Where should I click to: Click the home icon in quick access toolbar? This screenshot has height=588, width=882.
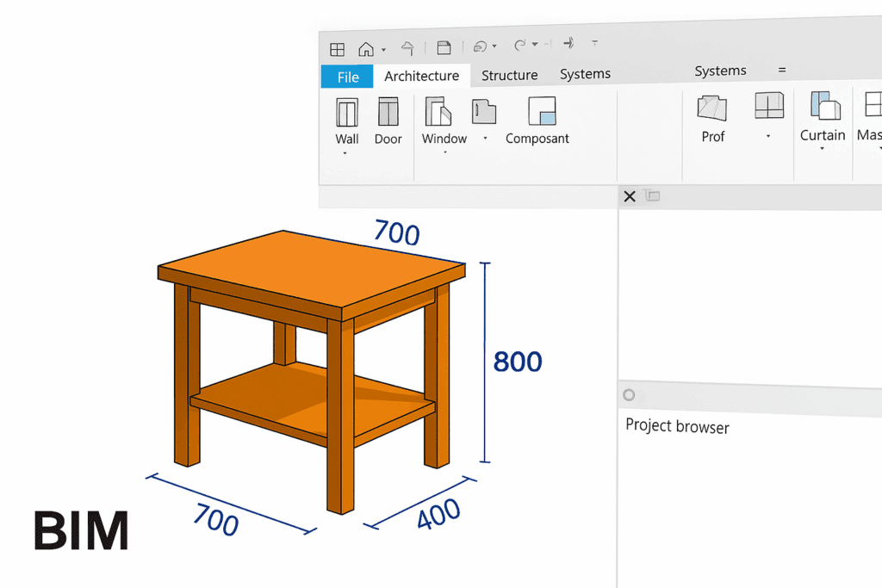click(367, 49)
